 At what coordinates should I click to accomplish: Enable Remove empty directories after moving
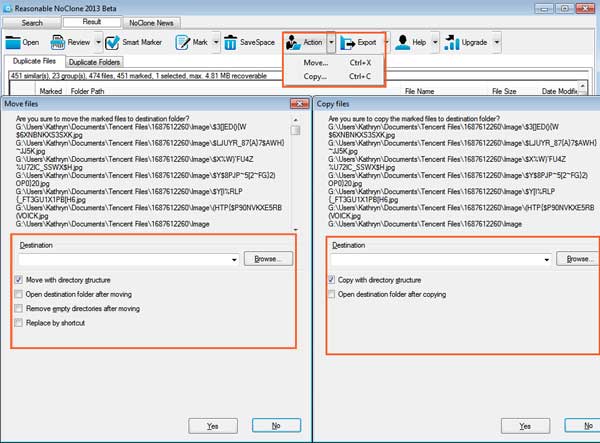coord(20,309)
